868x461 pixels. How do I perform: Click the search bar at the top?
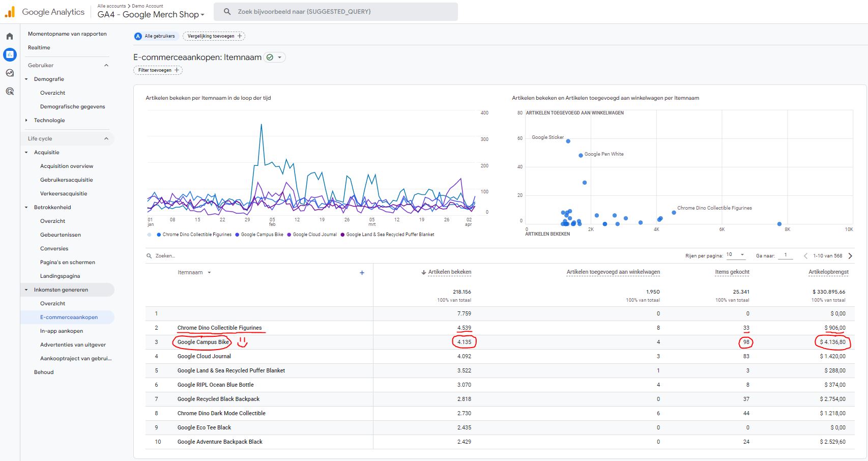[336, 12]
